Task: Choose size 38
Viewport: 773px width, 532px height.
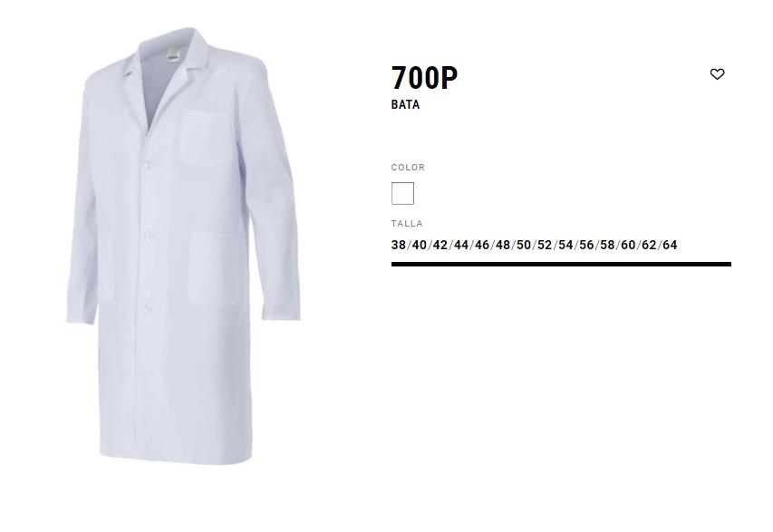Action: [x=399, y=245]
